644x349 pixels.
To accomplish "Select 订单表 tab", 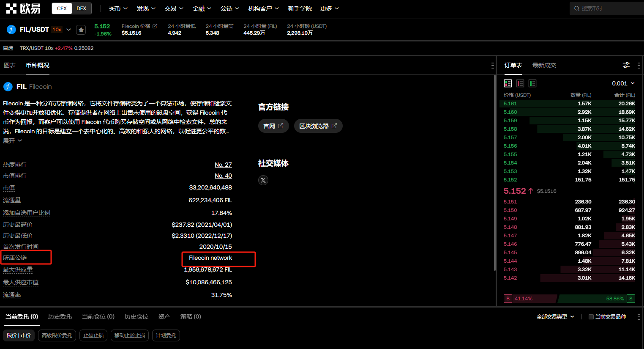I will pyautogui.click(x=513, y=65).
